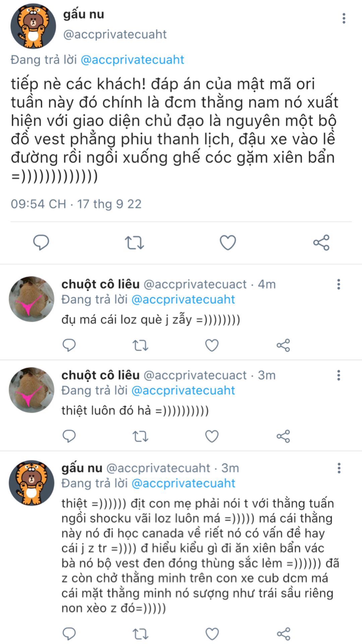
Task: Open options menu on chuột cô liêu's 3m reply
Action: (x=339, y=375)
